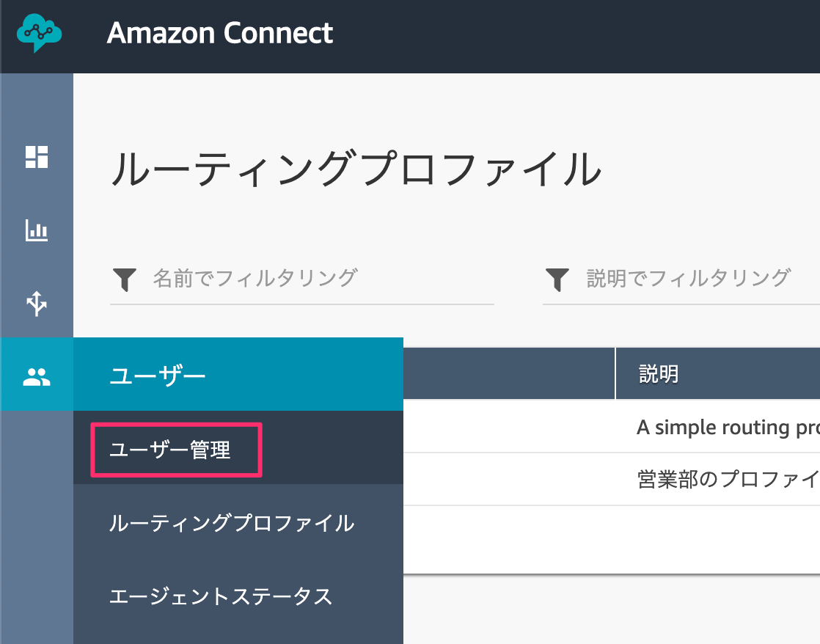Click the funnel icon beside 説明でフィルタリング
This screenshot has height=644, width=820.
(557, 279)
